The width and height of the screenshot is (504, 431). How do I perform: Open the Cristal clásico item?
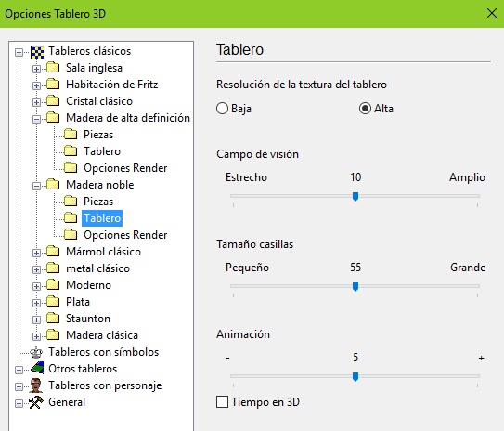(x=99, y=101)
